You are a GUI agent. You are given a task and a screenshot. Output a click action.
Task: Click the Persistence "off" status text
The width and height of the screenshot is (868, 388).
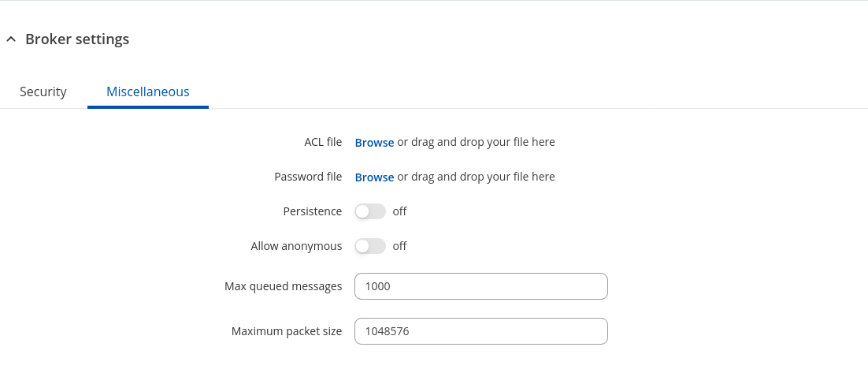coord(399,211)
